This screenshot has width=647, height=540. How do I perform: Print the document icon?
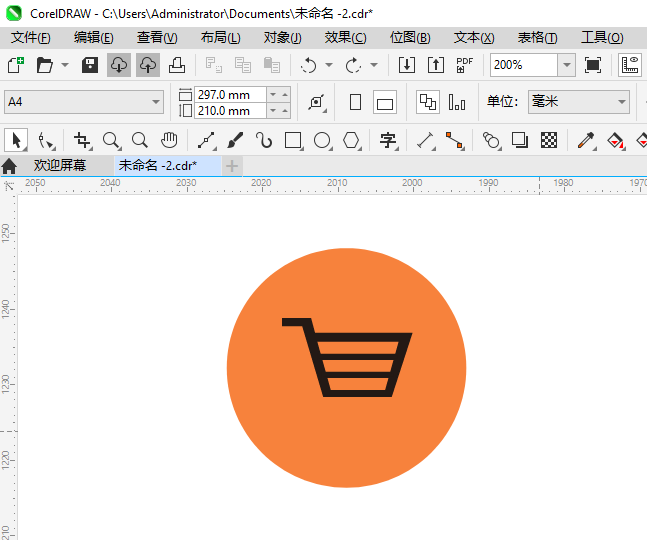coord(177,65)
